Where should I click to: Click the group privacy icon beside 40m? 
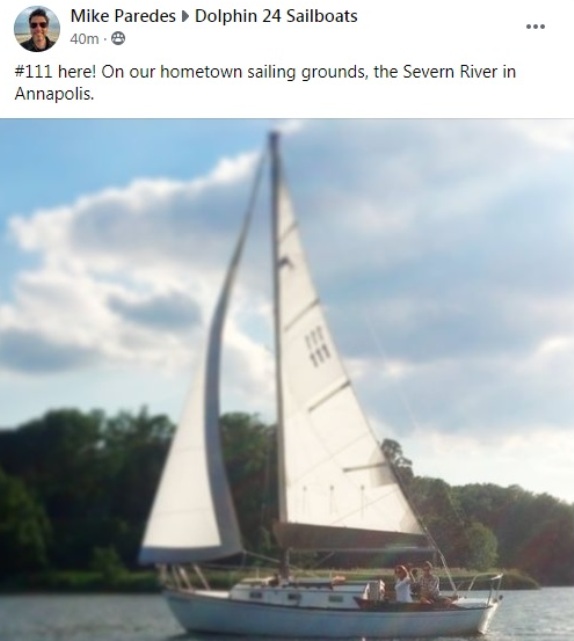[x=118, y=39]
